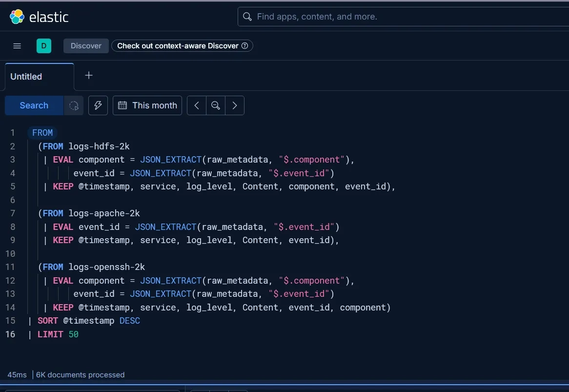Image resolution: width=569 pixels, height=392 pixels.
Task: Click "$.component" string on line 3
Action: (x=311, y=160)
